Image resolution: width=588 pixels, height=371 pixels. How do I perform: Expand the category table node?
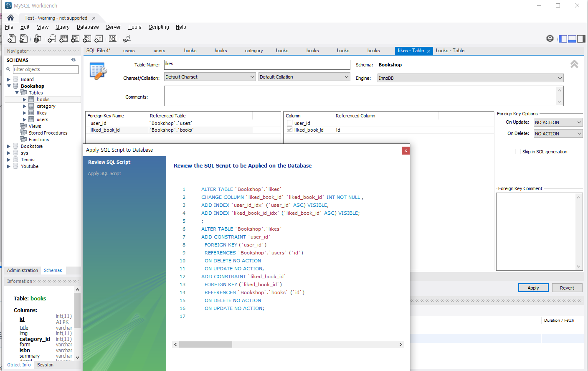click(x=24, y=106)
